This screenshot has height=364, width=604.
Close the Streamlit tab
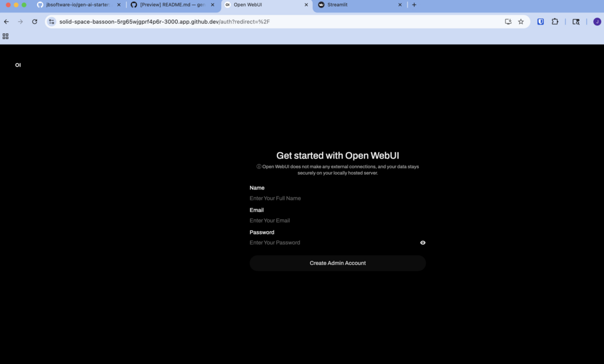400,5
